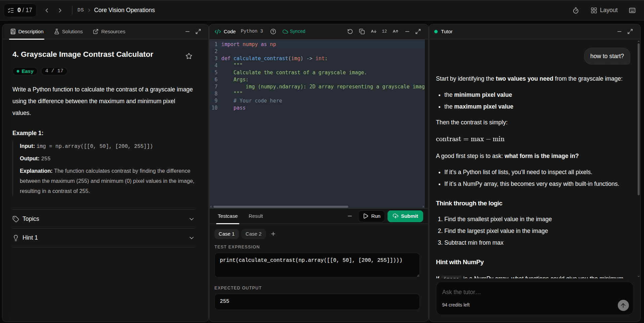Expand Code panel to fullscreen
The width and height of the screenshot is (644, 323).
pyautogui.click(x=418, y=32)
